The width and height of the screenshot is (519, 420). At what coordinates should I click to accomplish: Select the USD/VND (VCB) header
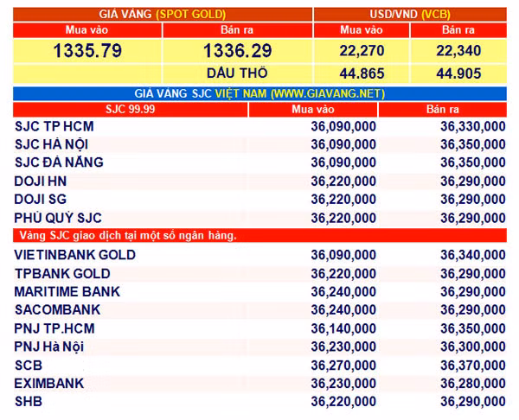pyautogui.click(x=410, y=14)
